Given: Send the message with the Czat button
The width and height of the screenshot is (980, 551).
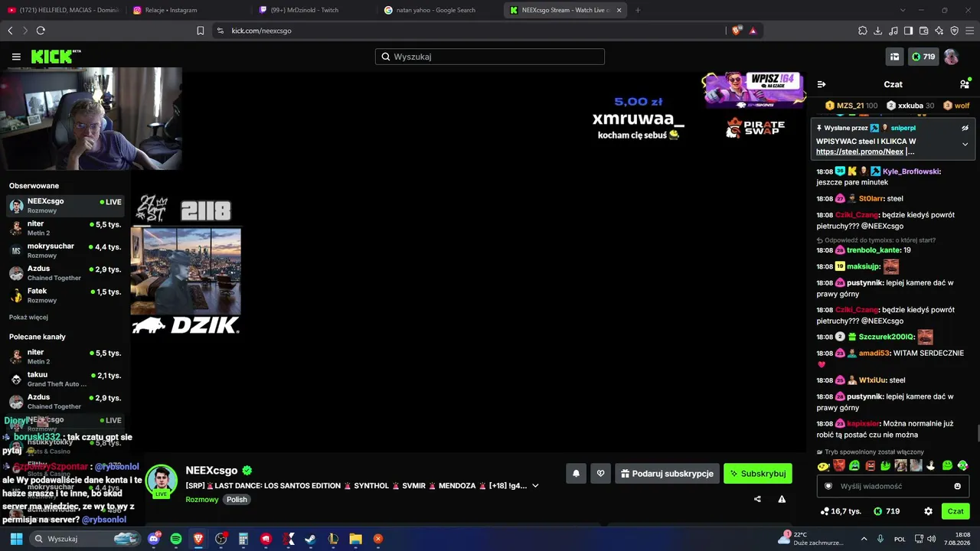Looking at the screenshot, I should point(955,511).
